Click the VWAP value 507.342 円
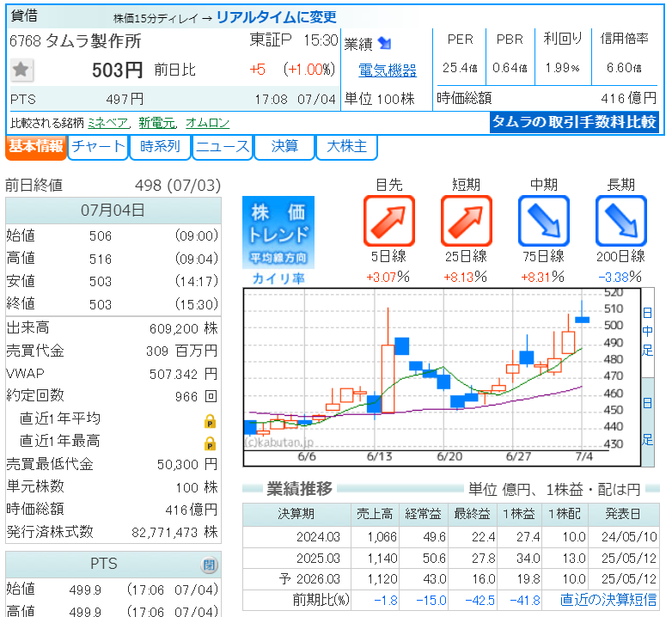This screenshot has width=672, height=617. [183, 374]
